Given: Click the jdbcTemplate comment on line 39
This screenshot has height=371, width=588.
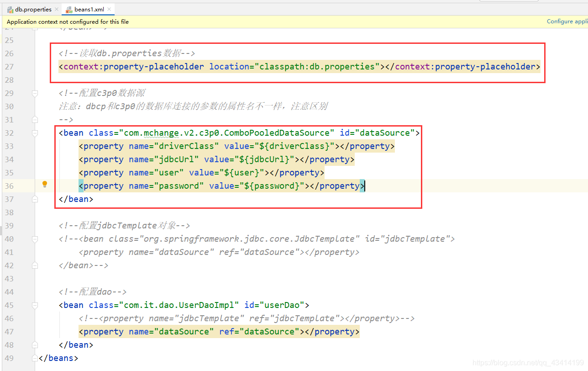Looking at the screenshot, I should pos(125,226).
